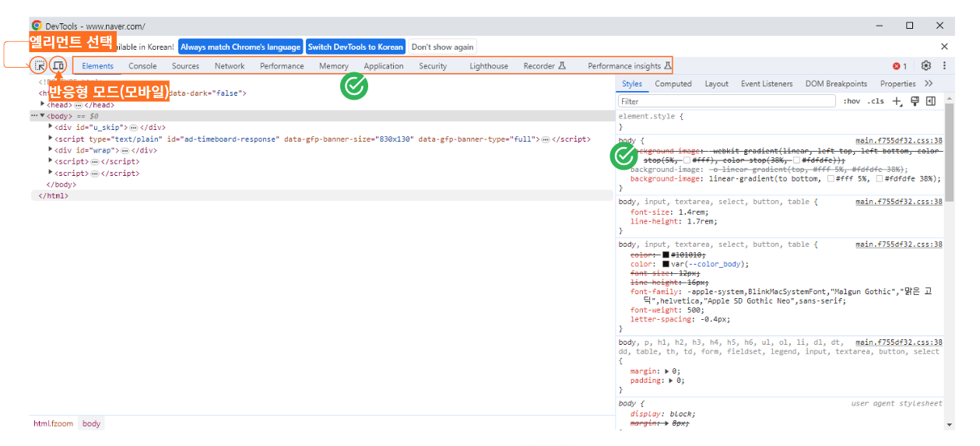Open the black #101010 color swatch
Viewport: 980px width, 446px height.
click(x=666, y=255)
